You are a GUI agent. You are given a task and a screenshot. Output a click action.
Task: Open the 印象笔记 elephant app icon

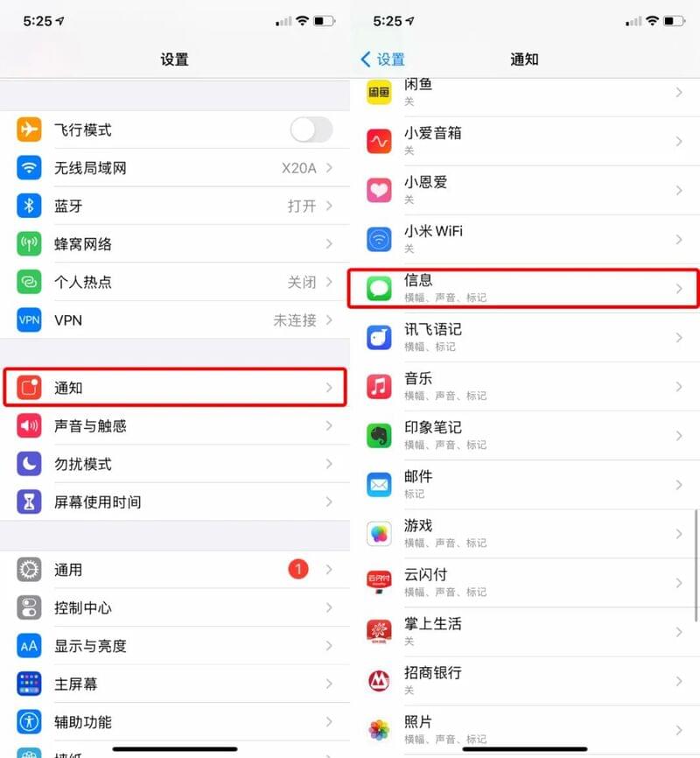click(379, 436)
